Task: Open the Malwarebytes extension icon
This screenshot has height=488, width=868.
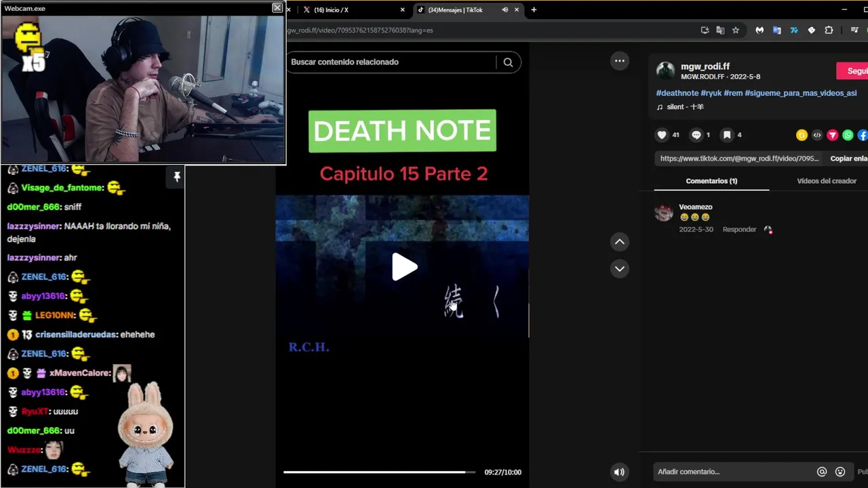Action: [x=759, y=30]
